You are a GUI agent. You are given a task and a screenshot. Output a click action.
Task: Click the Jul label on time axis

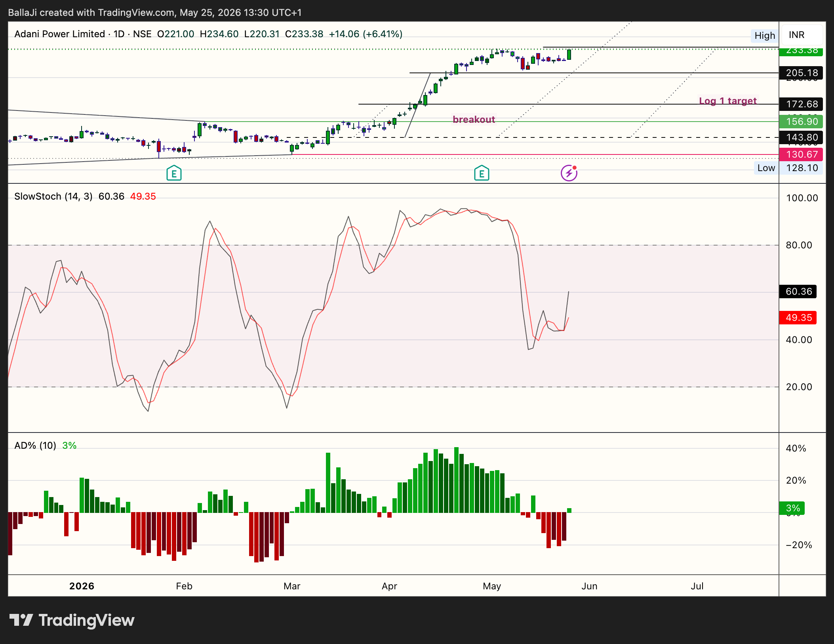[x=697, y=586]
